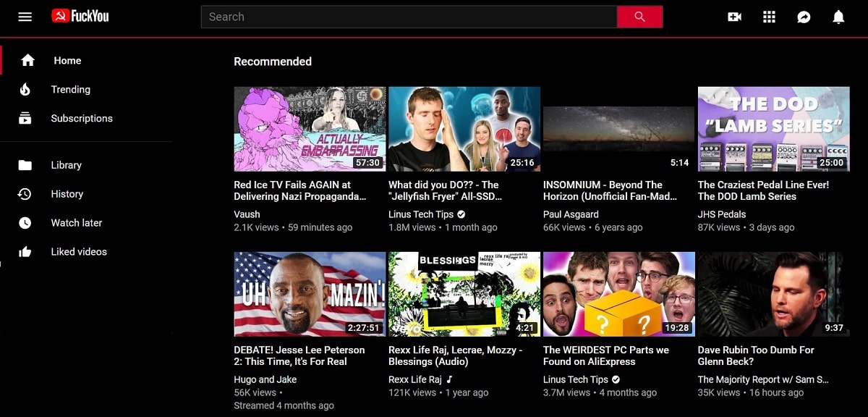Open the create video camera icon

pyautogui.click(x=735, y=17)
